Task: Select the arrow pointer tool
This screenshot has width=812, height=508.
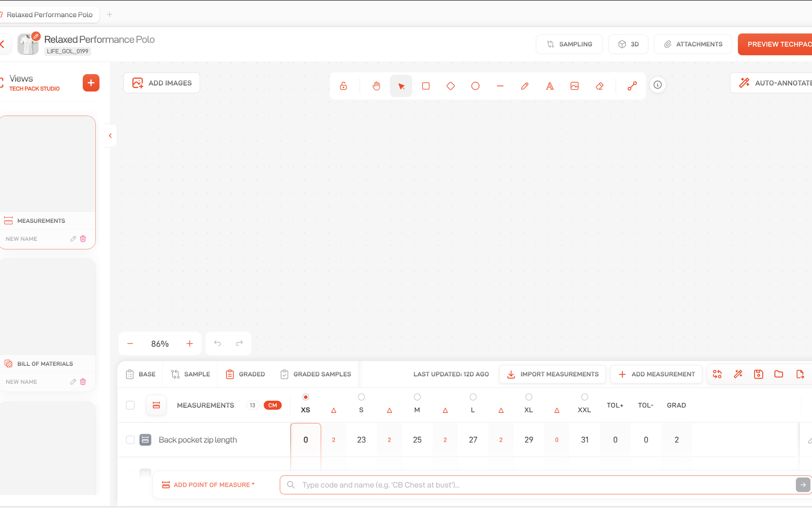Action: coord(401,86)
